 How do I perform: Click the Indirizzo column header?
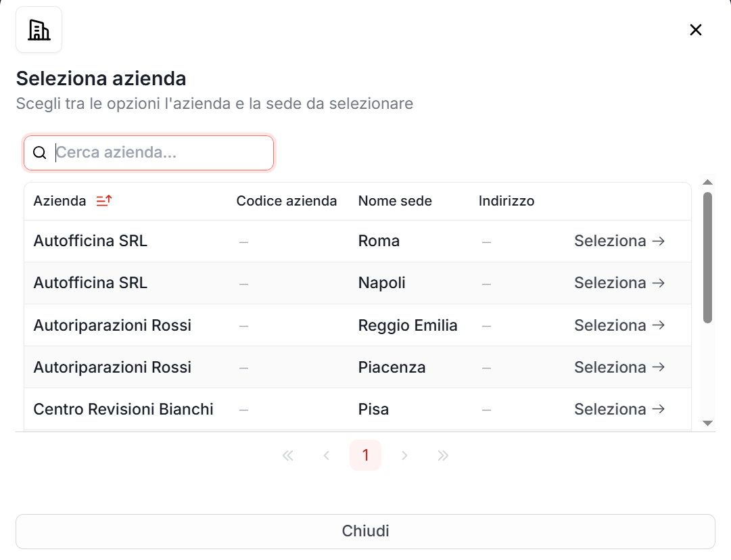(x=506, y=201)
